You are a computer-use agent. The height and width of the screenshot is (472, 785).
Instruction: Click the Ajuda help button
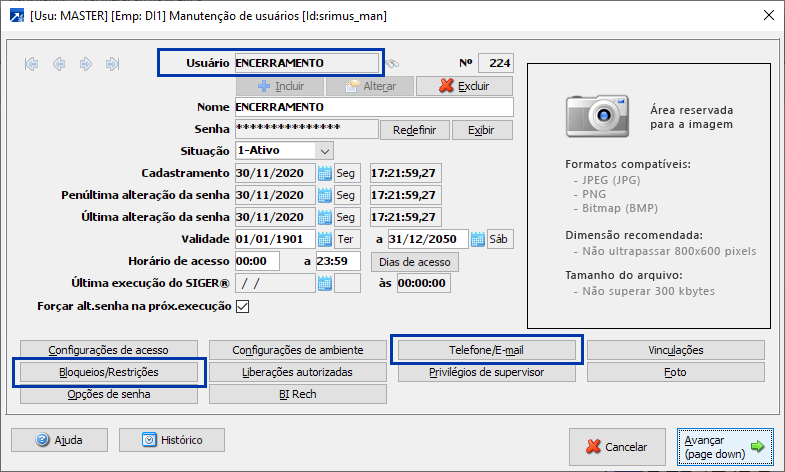point(60,440)
